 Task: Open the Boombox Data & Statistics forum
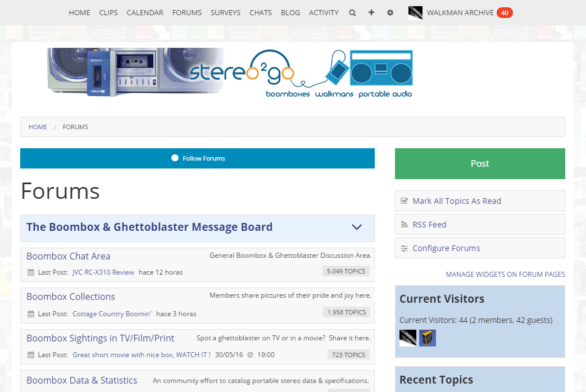pos(82,380)
